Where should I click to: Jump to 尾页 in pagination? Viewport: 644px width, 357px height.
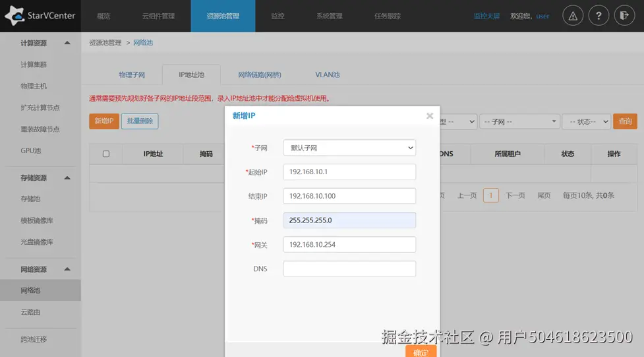click(x=544, y=195)
